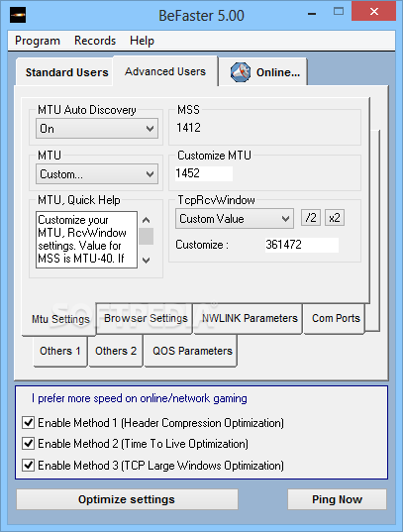Screen dimensions: 403x532
Task: Click the up arrow in Quick Help scrollbar
Action: pos(147,220)
